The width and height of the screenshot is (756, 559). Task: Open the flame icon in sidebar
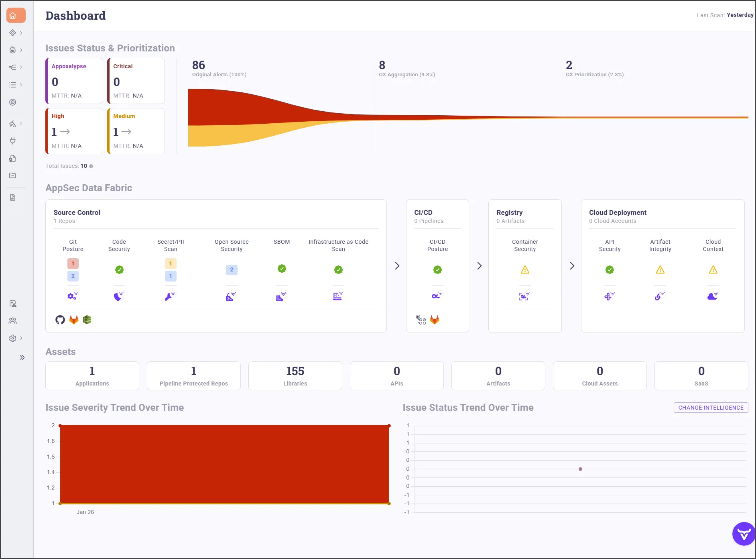tap(13, 50)
